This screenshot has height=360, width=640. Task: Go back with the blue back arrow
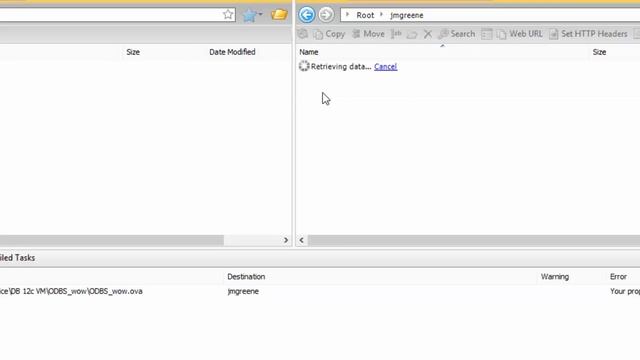coord(307,15)
